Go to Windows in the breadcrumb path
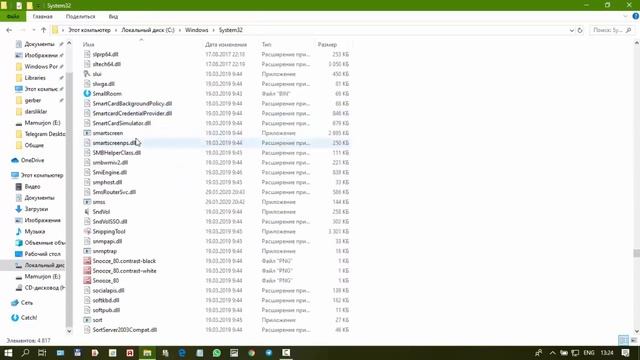The width and height of the screenshot is (640, 360). [x=196, y=30]
